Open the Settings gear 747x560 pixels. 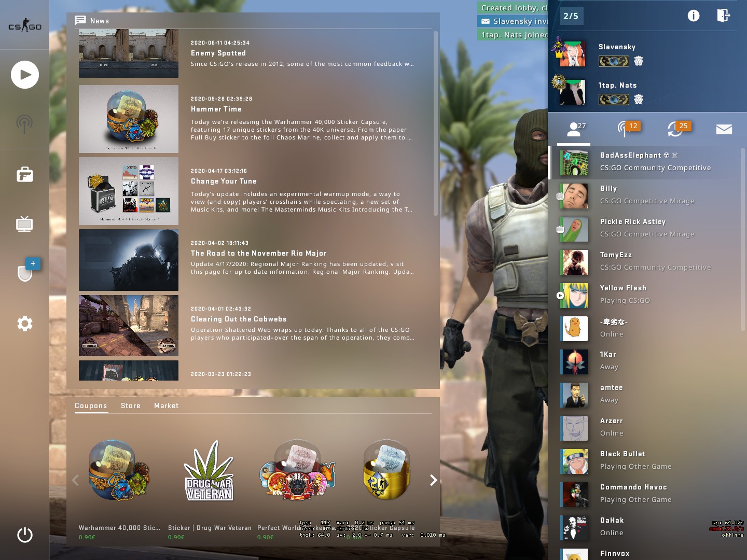pyautogui.click(x=24, y=324)
